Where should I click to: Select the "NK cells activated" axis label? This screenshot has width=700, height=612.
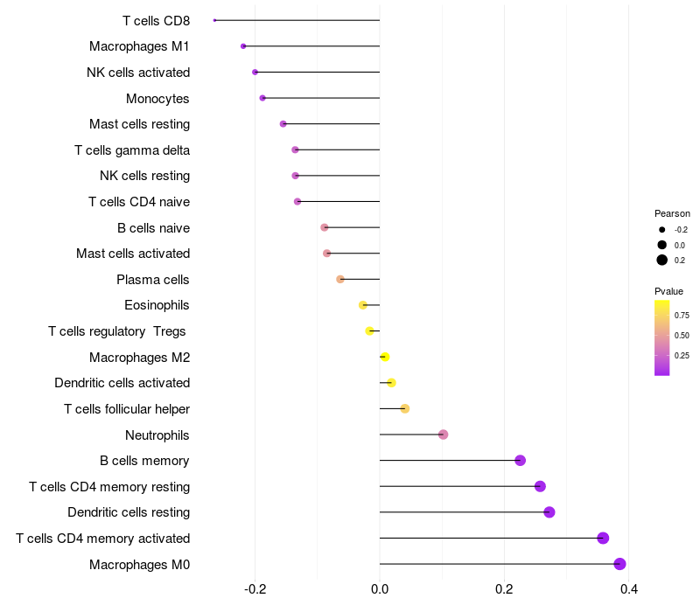click(x=138, y=73)
